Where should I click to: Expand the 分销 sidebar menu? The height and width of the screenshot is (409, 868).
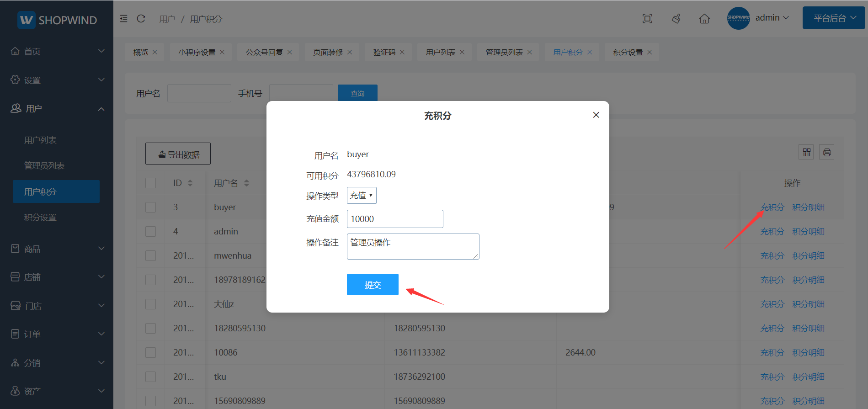[101, 363]
